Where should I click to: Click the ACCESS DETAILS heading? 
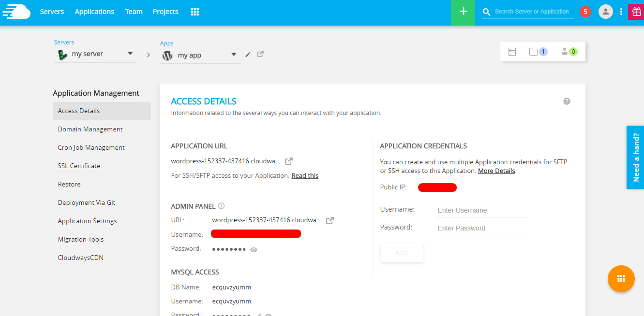coord(204,101)
